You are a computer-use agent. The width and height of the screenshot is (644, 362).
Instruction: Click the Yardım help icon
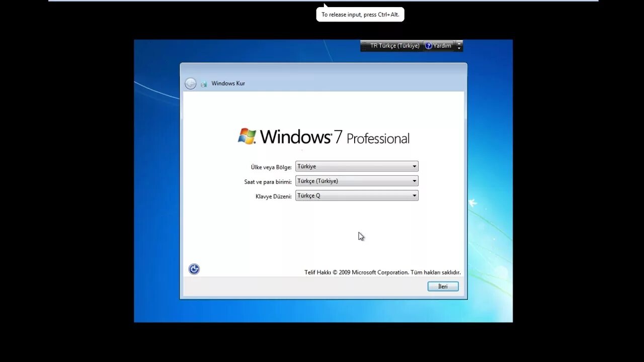click(x=429, y=46)
